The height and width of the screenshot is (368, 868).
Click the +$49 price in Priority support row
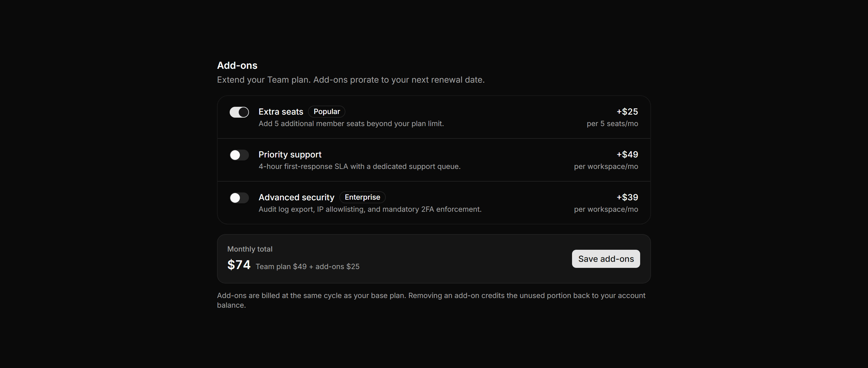(x=627, y=154)
